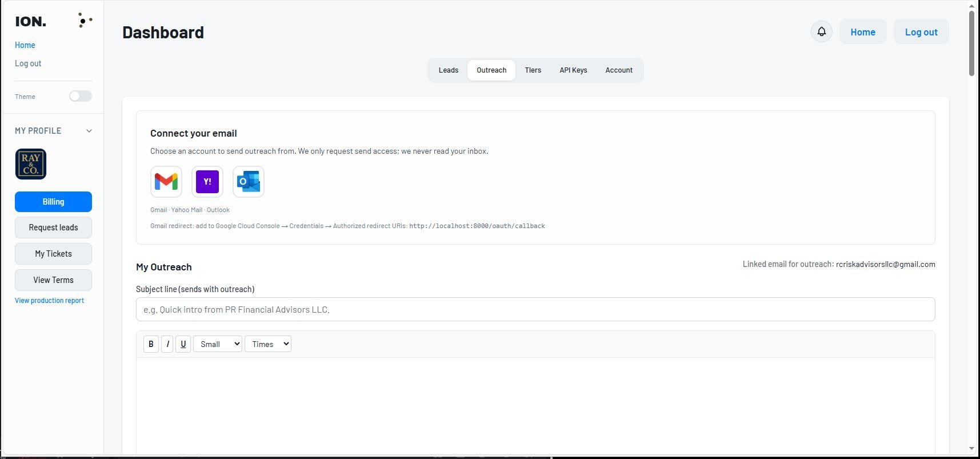Open Billing in the sidebar
980x459 pixels.
coord(53,202)
